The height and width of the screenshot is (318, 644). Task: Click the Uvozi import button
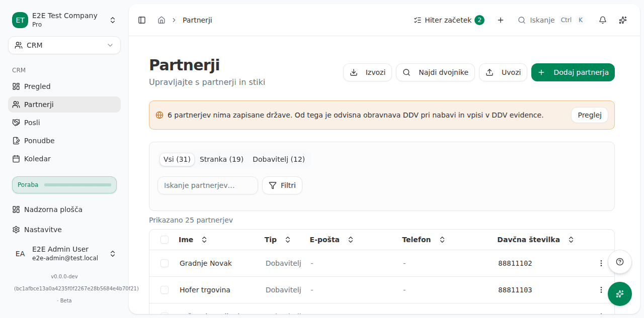[x=503, y=72]
